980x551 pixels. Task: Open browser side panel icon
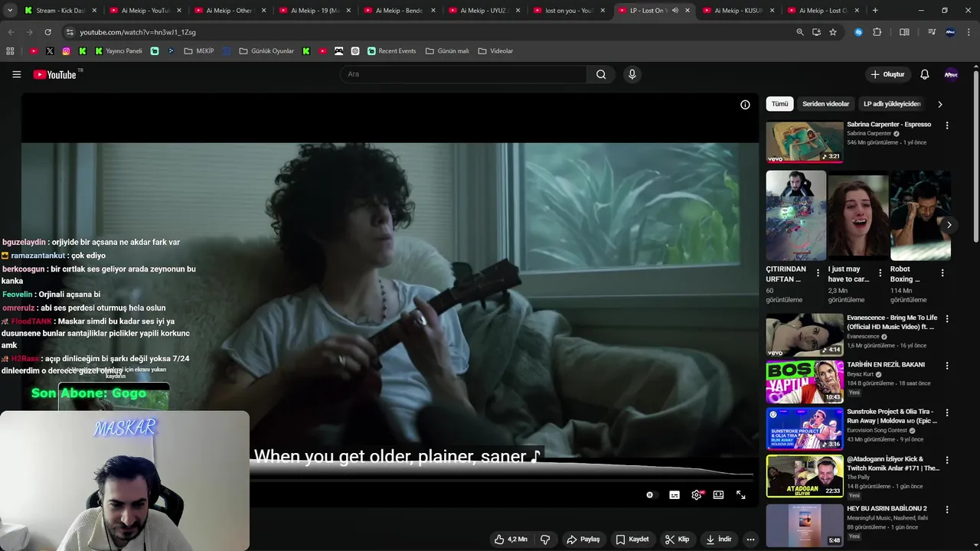(904, 32)
